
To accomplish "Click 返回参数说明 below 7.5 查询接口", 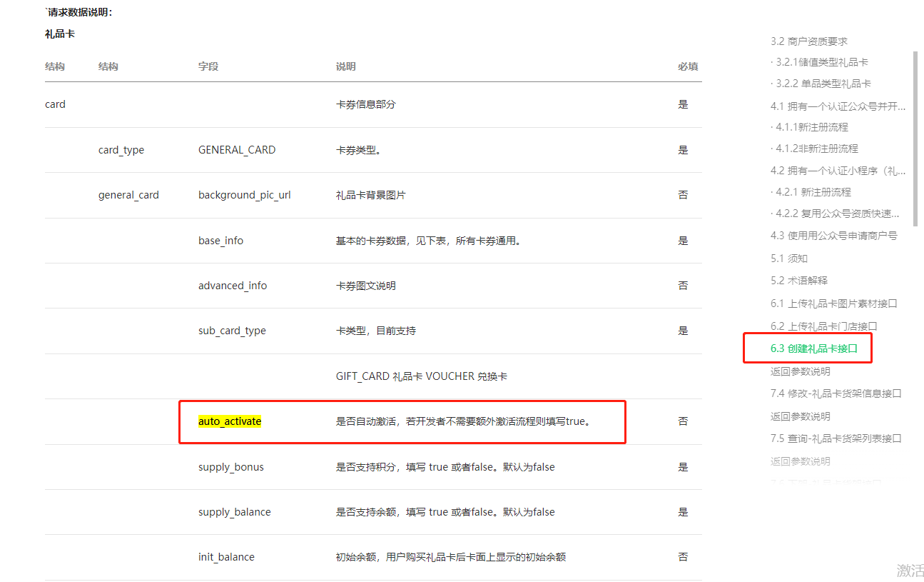I will (801, 461).
